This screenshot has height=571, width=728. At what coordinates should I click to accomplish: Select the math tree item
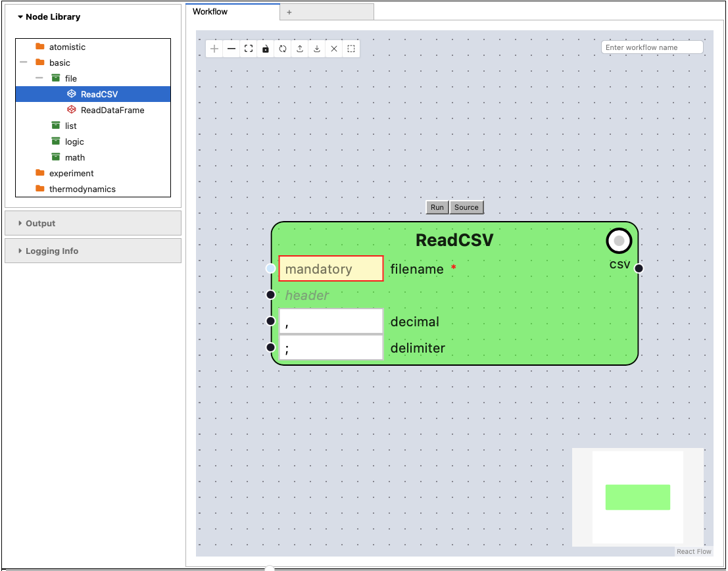coord(93,157)
